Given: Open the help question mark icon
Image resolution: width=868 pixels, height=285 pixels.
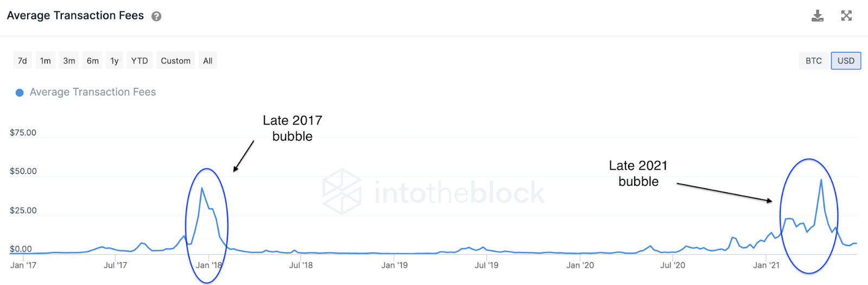Looking at the screenshot, I should coord(156,16).
